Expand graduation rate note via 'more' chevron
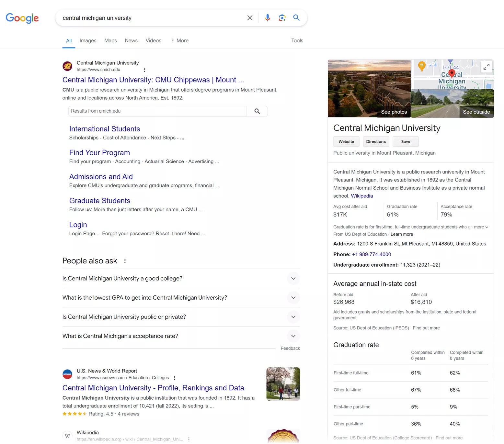The height and width of the screenshot is (444, 504). pyautogui.click(x=481, y=227)
